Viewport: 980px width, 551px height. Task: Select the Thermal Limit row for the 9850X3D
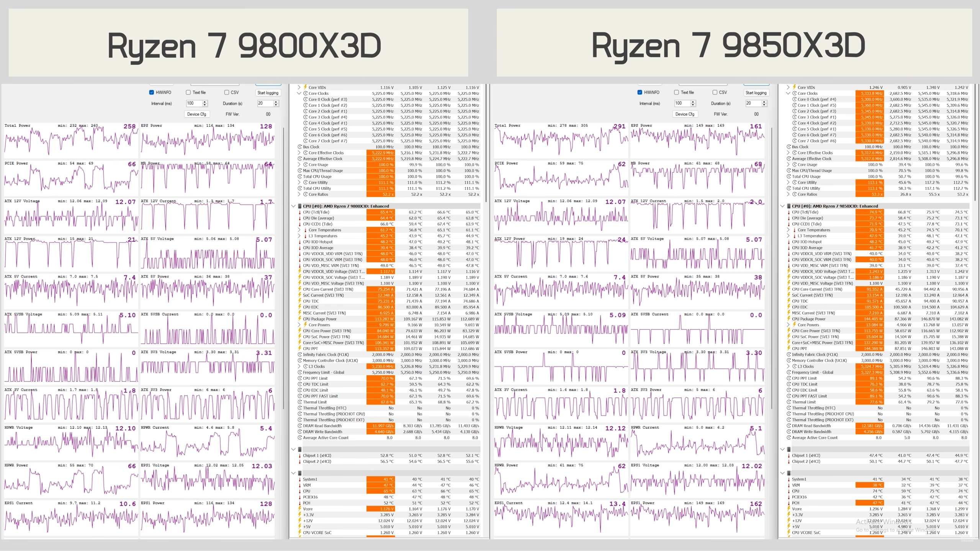click(x=804, y=402)
